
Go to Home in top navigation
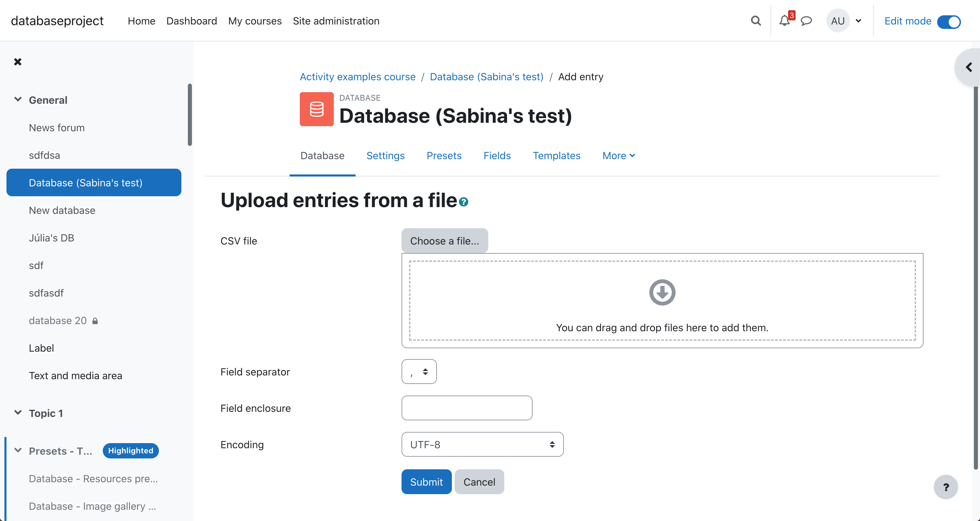coord(142,21)
